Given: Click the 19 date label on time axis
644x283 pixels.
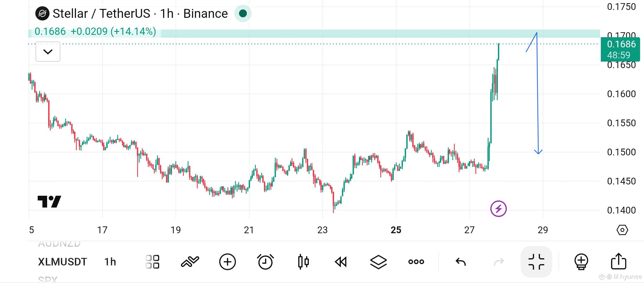Looking at the screenshot, I should pyautogui.click(x=176, y=230).
